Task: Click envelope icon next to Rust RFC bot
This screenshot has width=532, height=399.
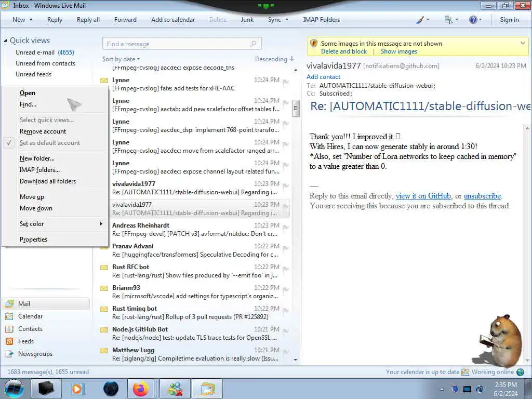Action: coord(104,268)
